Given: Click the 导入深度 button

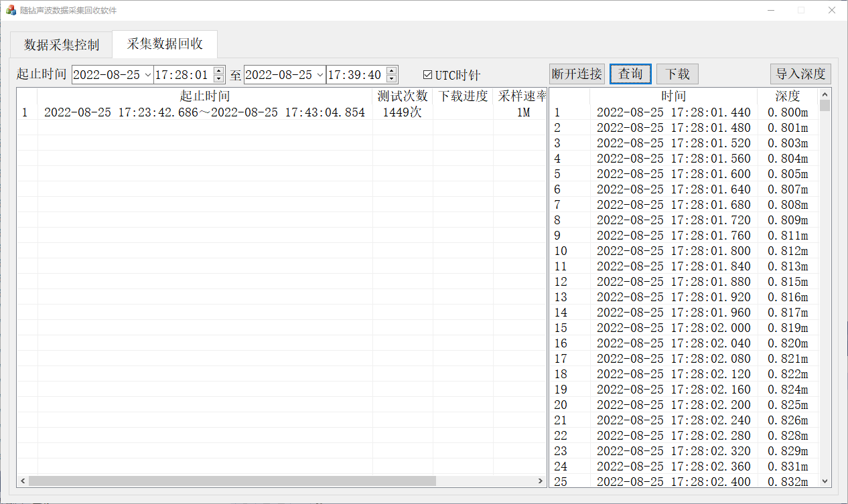Looking at the screenshot, I should coord(800,74).
